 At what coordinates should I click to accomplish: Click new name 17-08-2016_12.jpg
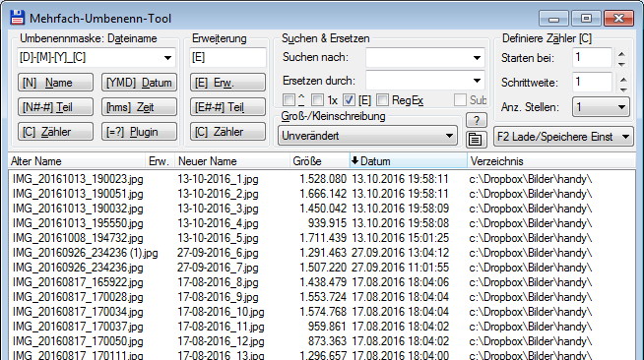pos(221,341)
